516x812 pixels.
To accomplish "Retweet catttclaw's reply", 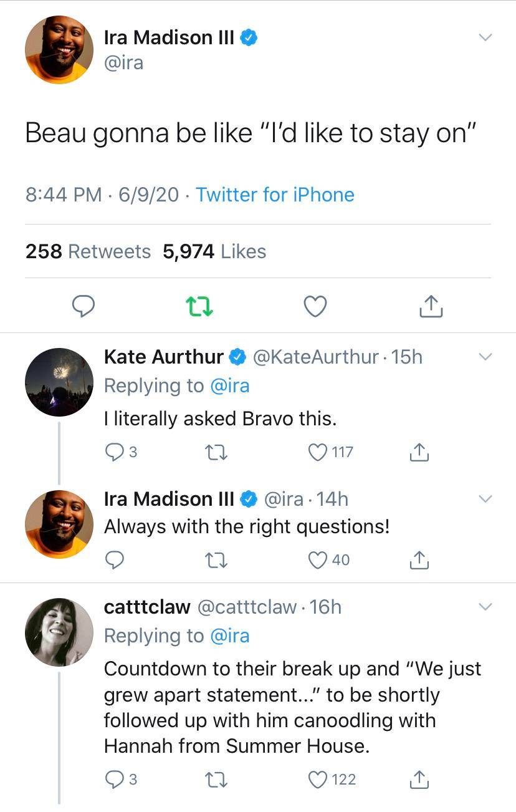I will click(x=216, y=779).
